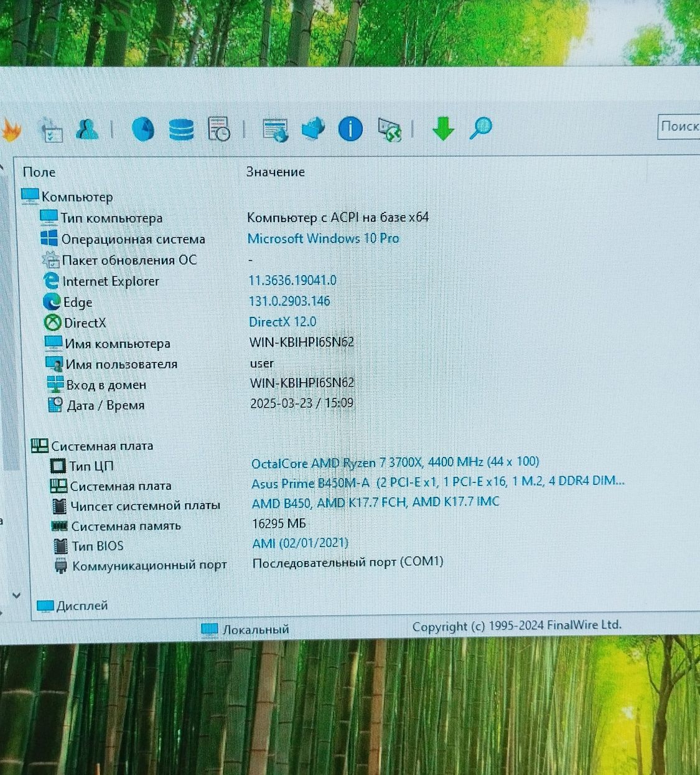
Task: Select the Тип компьютера field label
Action: pos(111,218)
